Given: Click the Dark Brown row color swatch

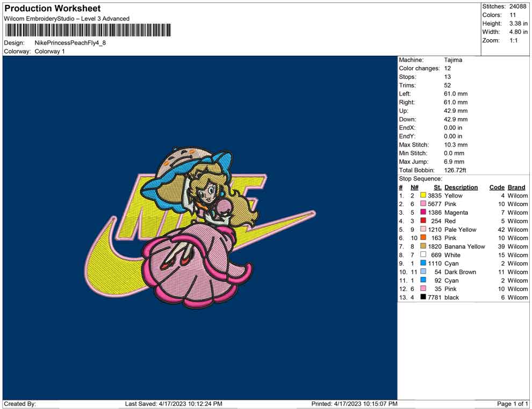Looking at the screenshot, I should [x=423, y=272].
